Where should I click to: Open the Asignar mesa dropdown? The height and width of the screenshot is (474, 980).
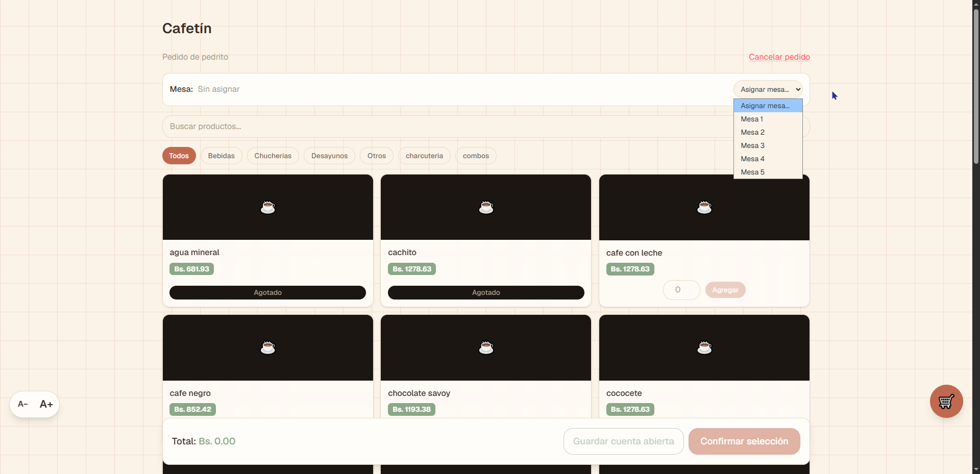(768, 89)
